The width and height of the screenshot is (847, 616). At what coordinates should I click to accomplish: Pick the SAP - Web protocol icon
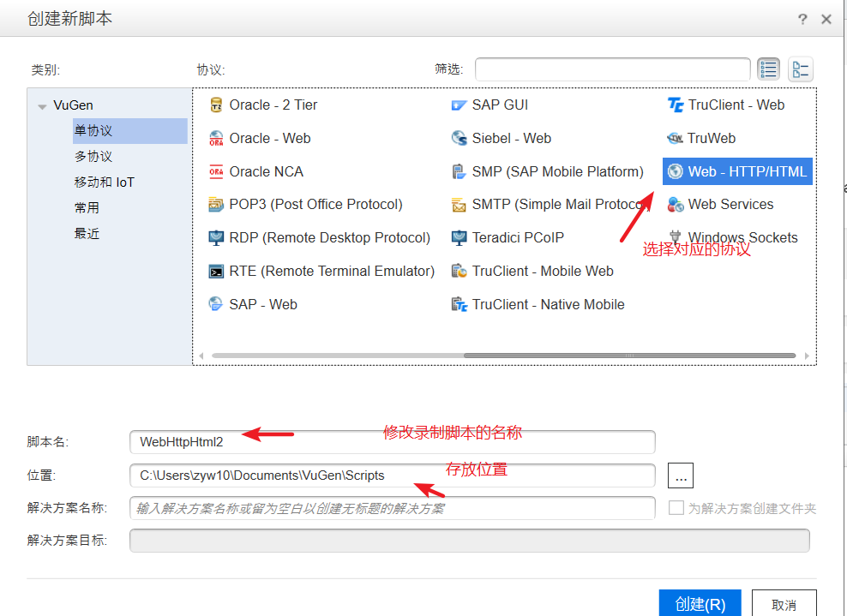216,304
